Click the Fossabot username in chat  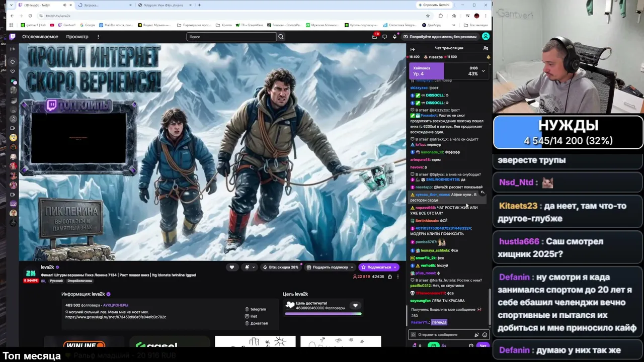(429, 116)
